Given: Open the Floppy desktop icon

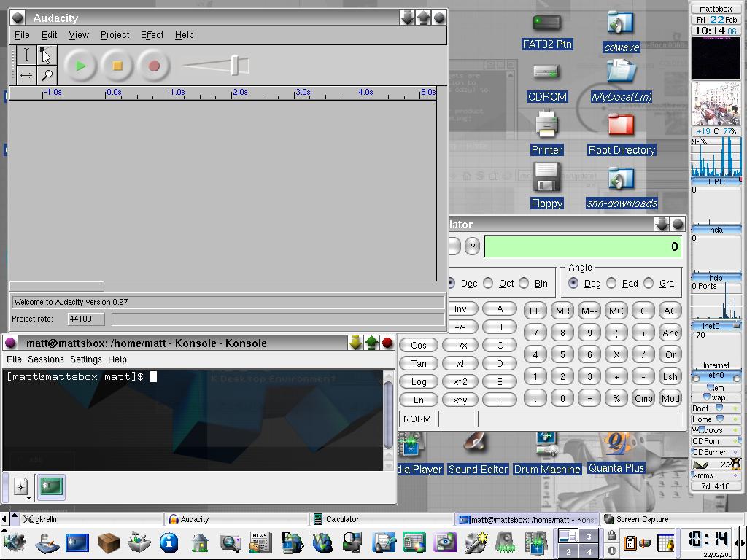Looking at the screenshot, I should (x=547, y=186).
